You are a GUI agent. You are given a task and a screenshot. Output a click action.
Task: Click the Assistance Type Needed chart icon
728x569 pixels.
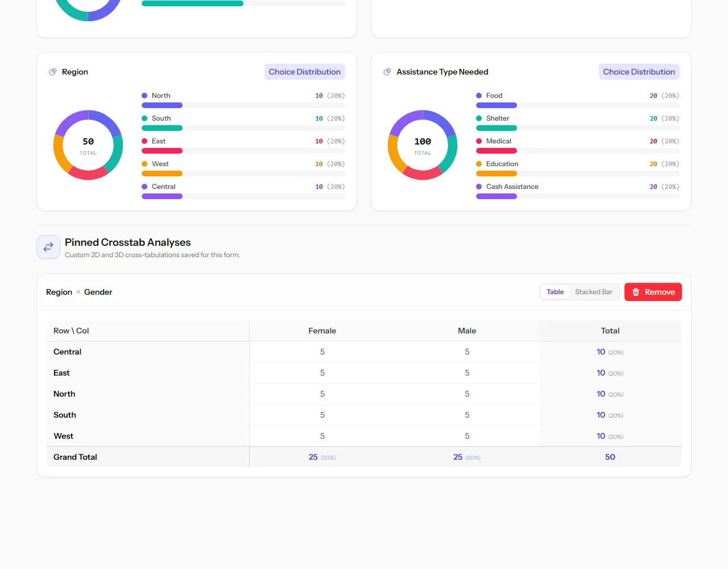click(387, 72)
